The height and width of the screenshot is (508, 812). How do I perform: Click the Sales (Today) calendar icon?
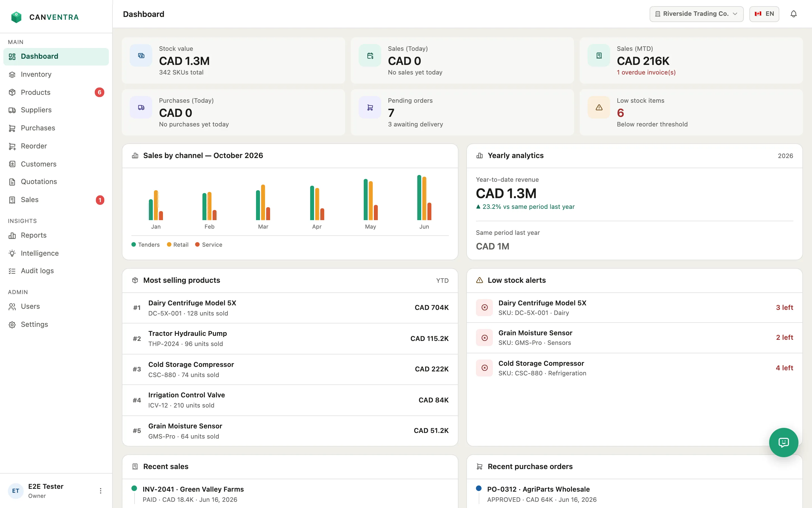pyautogui.click(x=370, y=55)
